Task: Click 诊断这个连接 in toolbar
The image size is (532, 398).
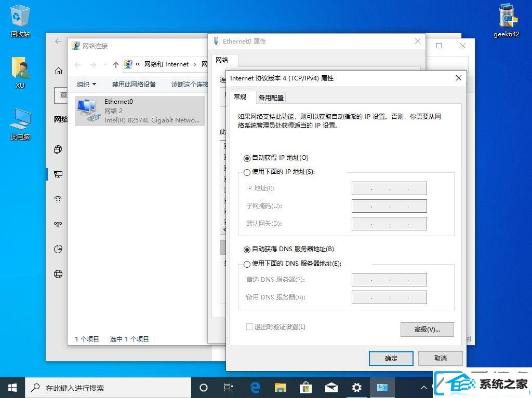Action: tap(189, 85)
